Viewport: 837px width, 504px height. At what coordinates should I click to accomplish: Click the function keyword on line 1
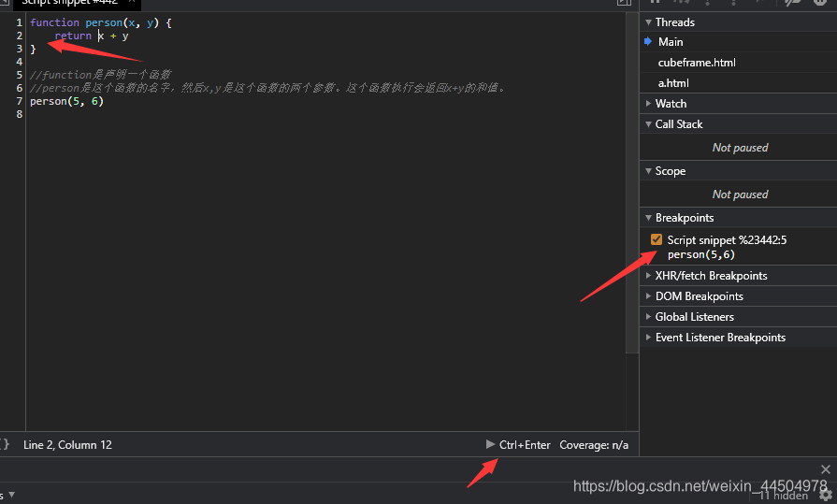[54, 22]
